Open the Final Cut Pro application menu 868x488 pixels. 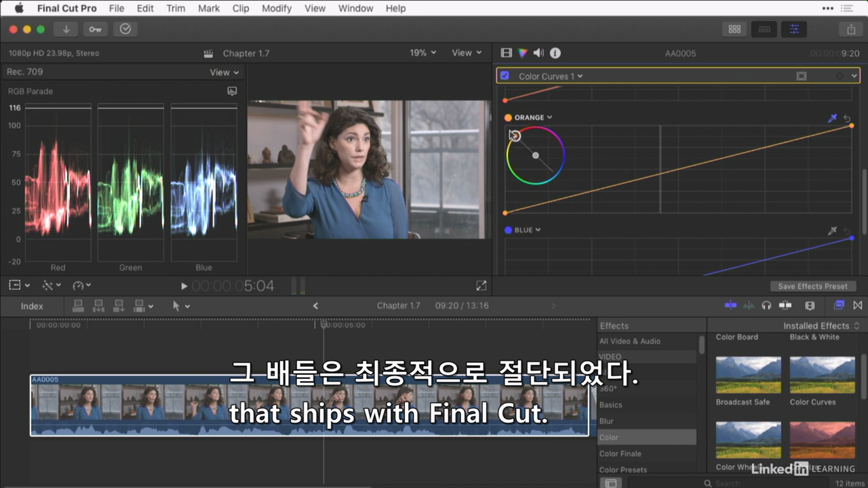coord(67,8)
